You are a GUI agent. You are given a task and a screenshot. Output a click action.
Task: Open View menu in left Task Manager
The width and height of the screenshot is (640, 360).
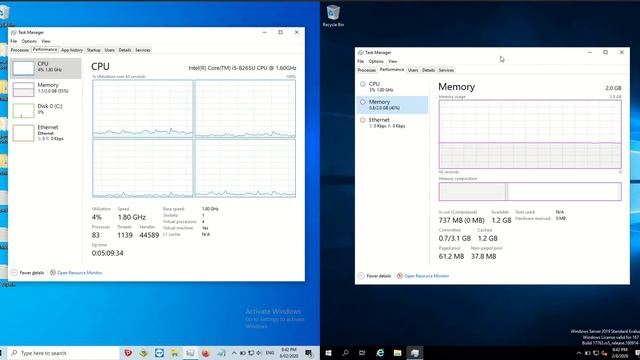[46, 41]
